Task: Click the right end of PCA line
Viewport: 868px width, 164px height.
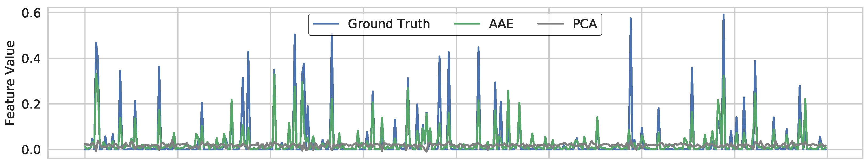Action: 826,146
